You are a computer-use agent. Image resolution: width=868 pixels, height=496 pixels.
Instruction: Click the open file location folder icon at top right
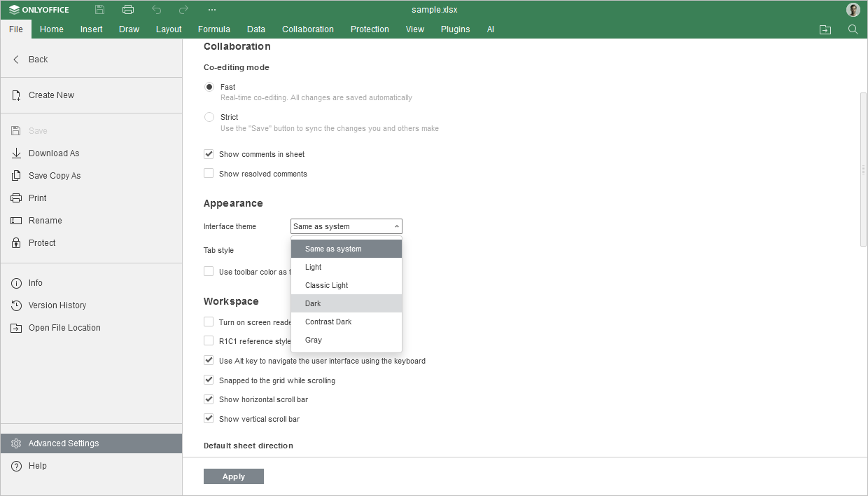point(825,29)
